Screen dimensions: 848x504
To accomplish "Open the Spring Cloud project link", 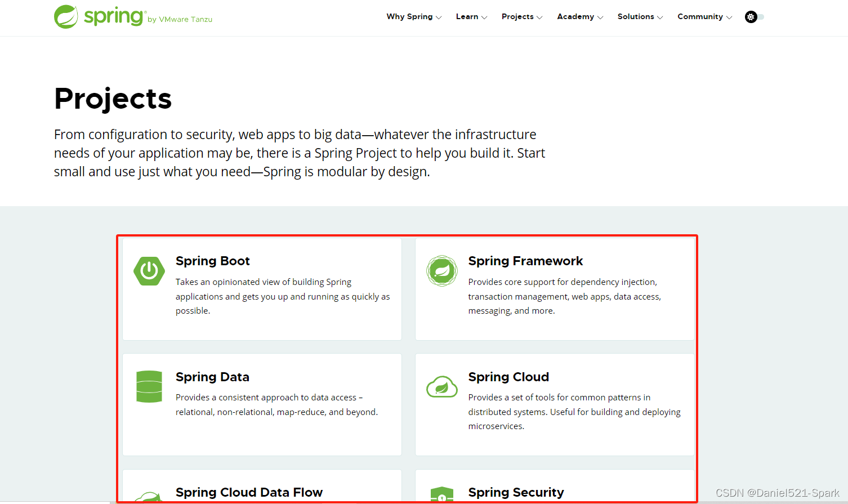I will tap(508, 377).
